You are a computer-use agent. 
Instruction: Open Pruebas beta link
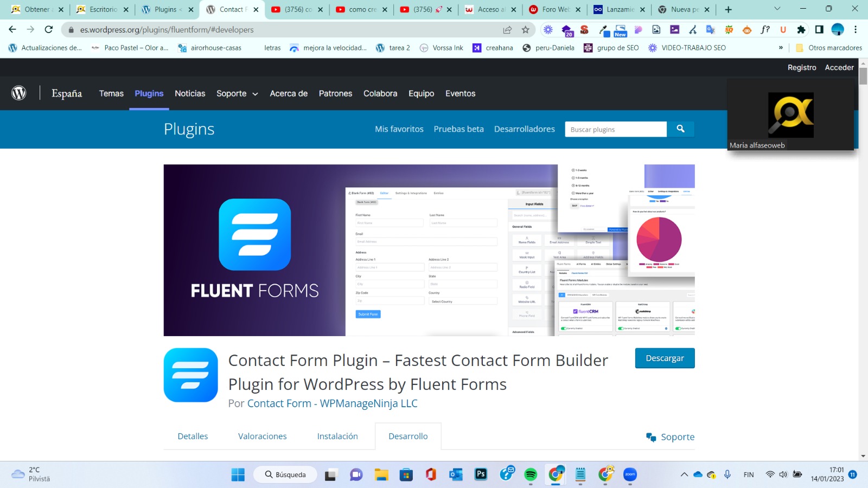point(458,129)
